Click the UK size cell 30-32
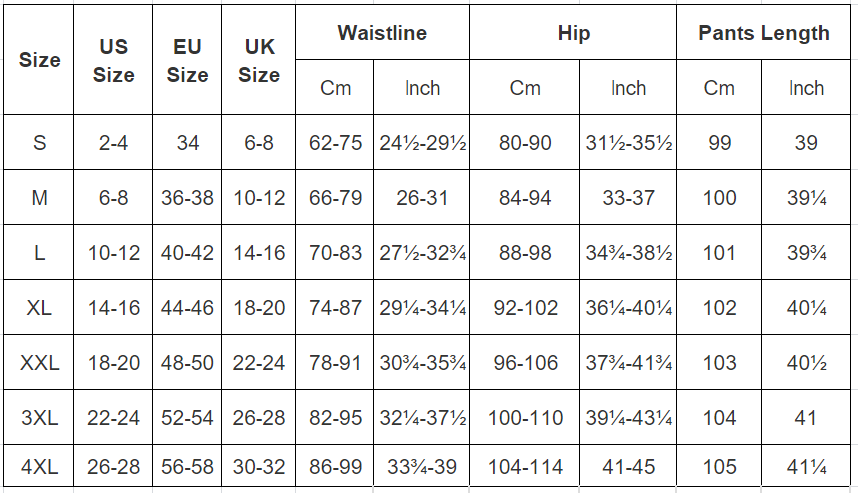The image size is (858, 493). (259, 466)
